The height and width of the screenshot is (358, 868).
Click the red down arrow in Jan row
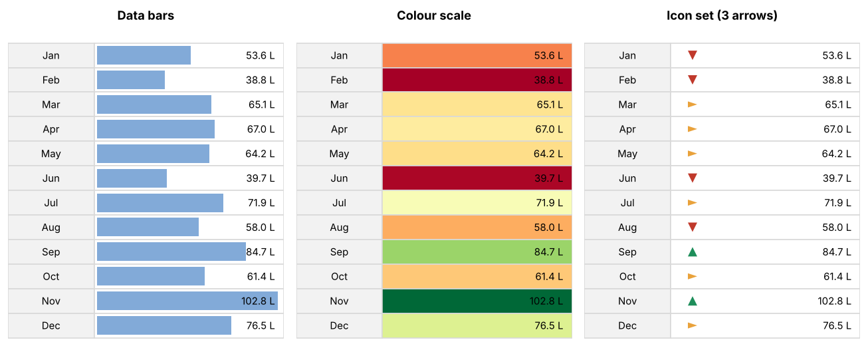[692, 55]
